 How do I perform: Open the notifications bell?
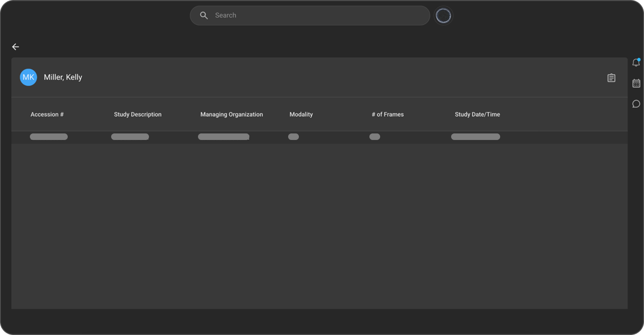(636, 63)
